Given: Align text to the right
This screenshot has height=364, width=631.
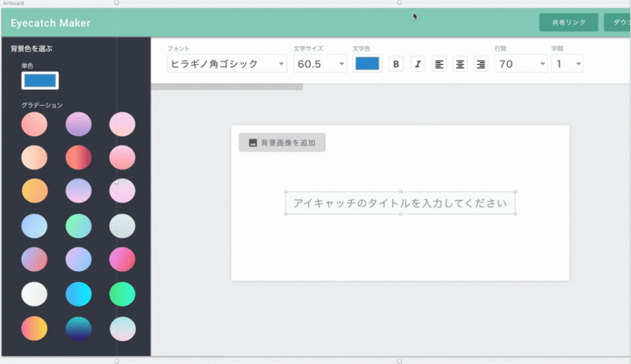Looking at the screenshot, I should click(x=481, y=64).
